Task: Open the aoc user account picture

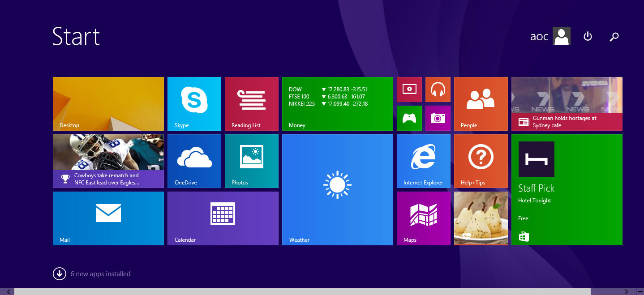Action: tap(562, 36)
